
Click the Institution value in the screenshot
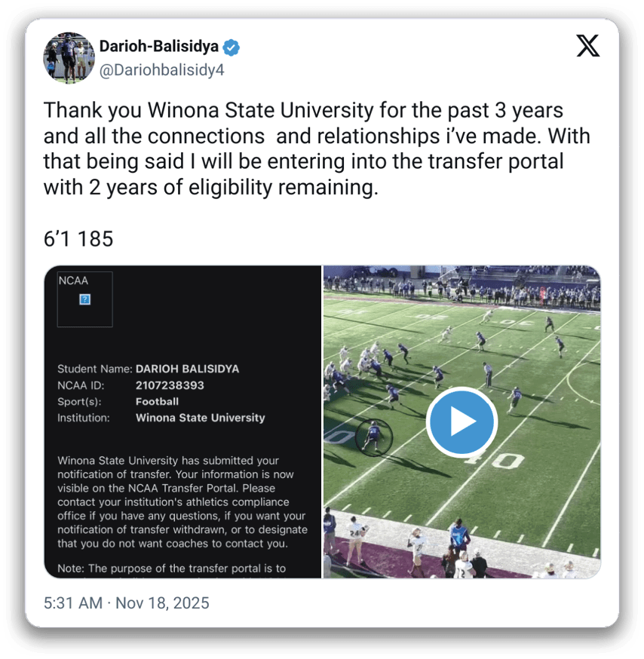pyautogui.click(x=200, y=417)
